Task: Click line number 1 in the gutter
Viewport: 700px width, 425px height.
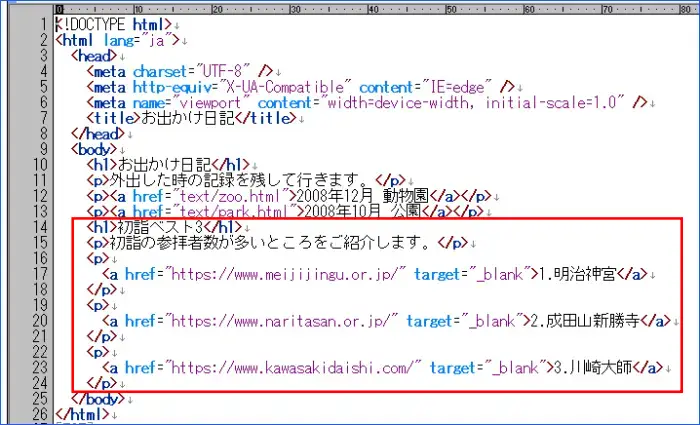Action: 45,24
